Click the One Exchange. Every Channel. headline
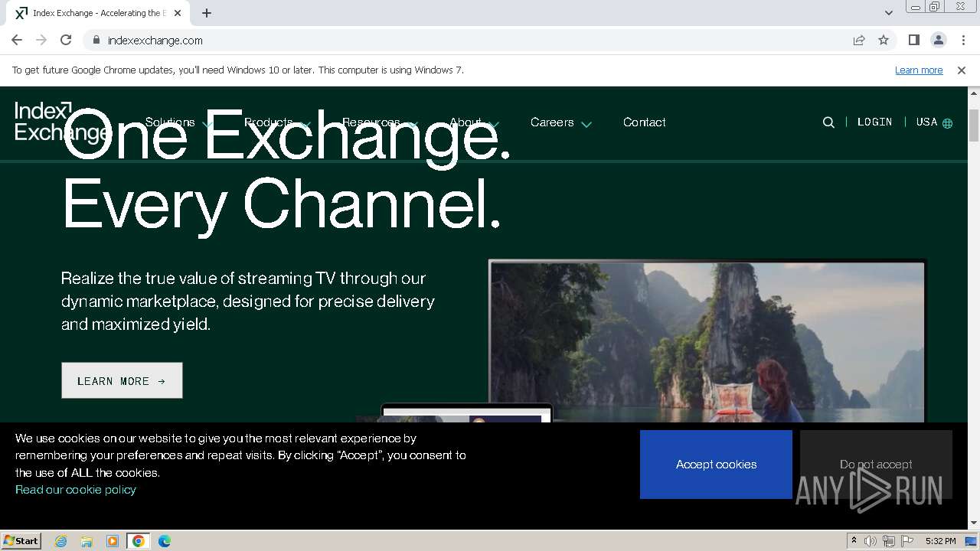 (286, 170)
